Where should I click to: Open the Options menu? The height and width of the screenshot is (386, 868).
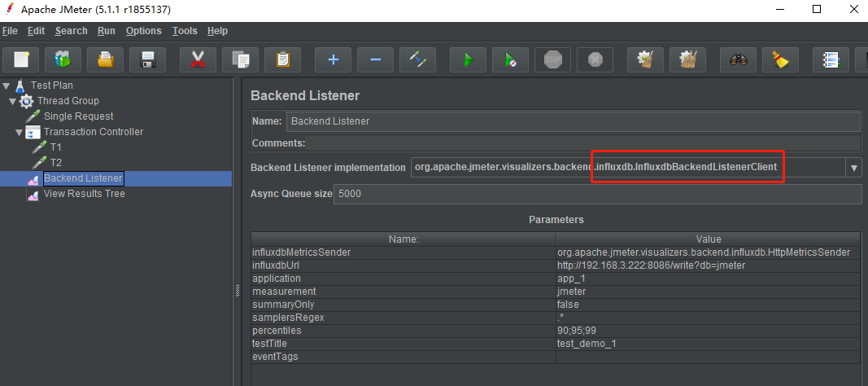point(143,31)
